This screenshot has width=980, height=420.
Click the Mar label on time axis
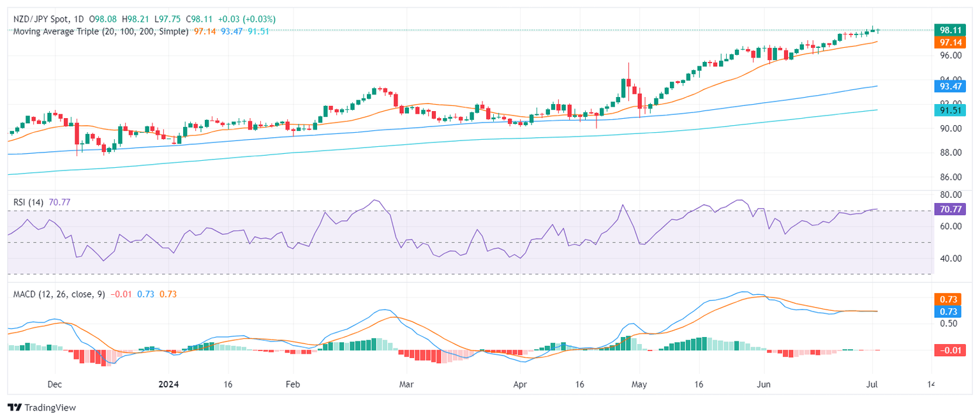pos(406,385)
